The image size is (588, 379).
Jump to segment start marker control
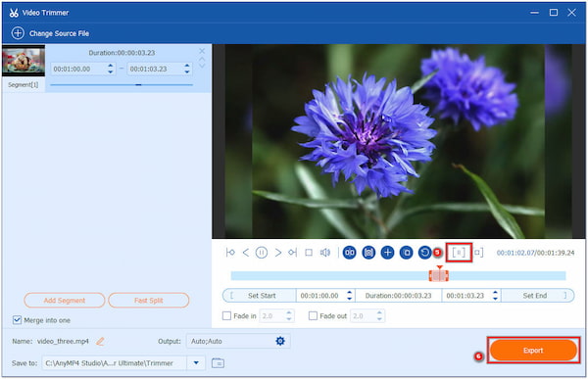pos(230,253)
